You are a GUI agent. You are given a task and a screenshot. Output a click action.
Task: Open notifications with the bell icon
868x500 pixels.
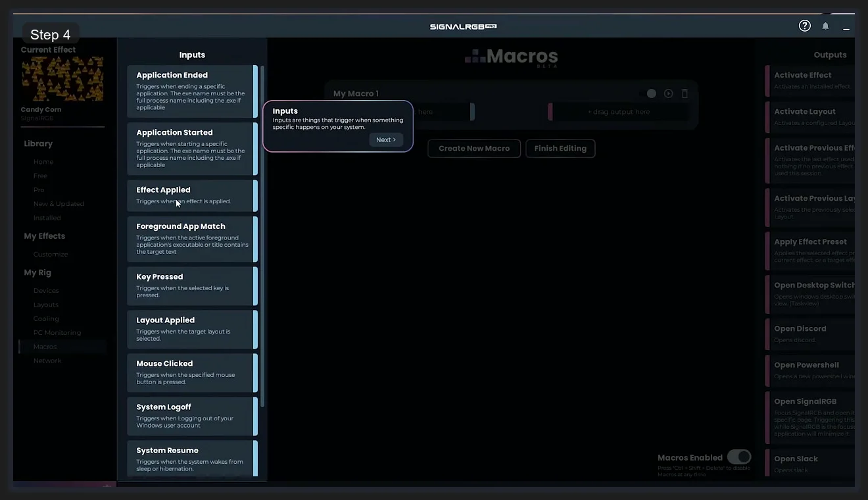click(825, 26)
